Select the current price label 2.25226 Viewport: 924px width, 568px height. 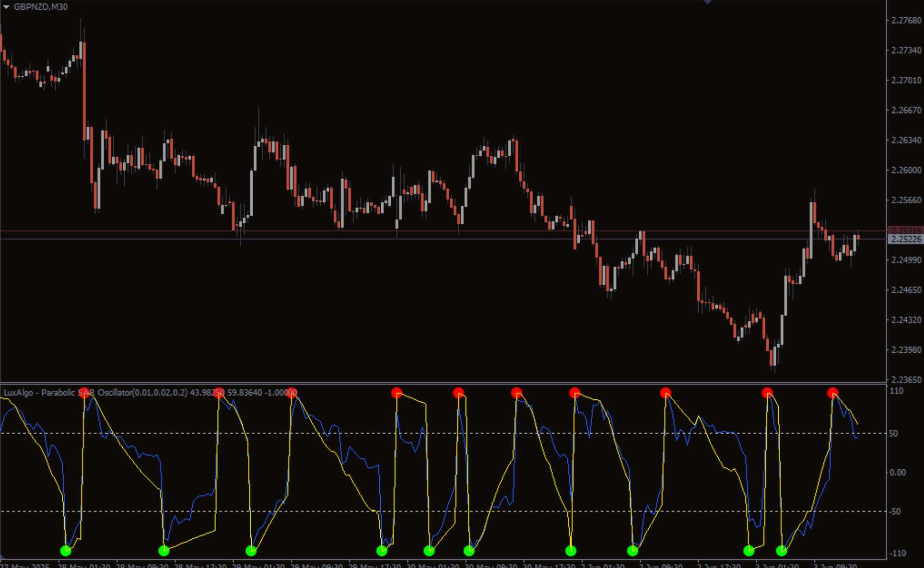tap(905, 239)
